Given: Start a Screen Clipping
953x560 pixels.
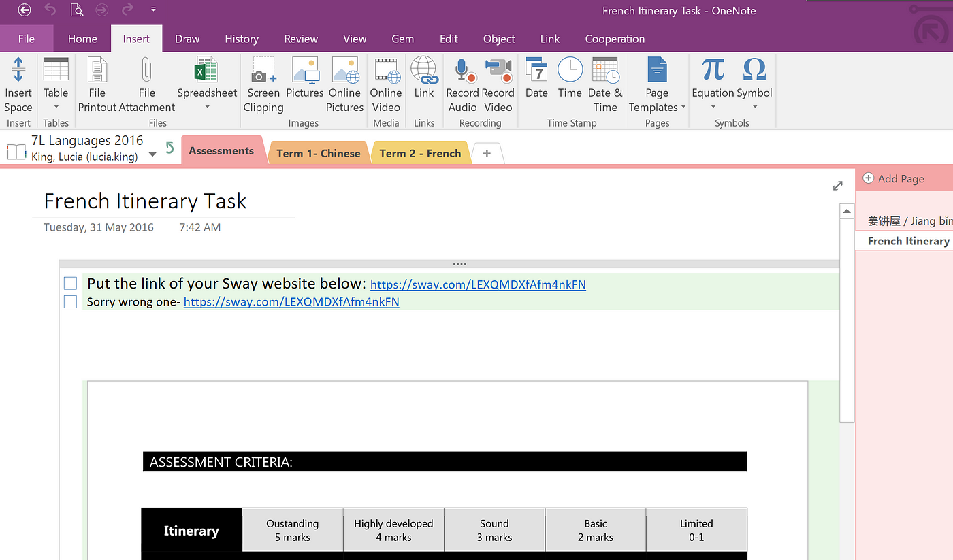Looking at the screenshot, I should pyautogui.click(x=263, y=86).
